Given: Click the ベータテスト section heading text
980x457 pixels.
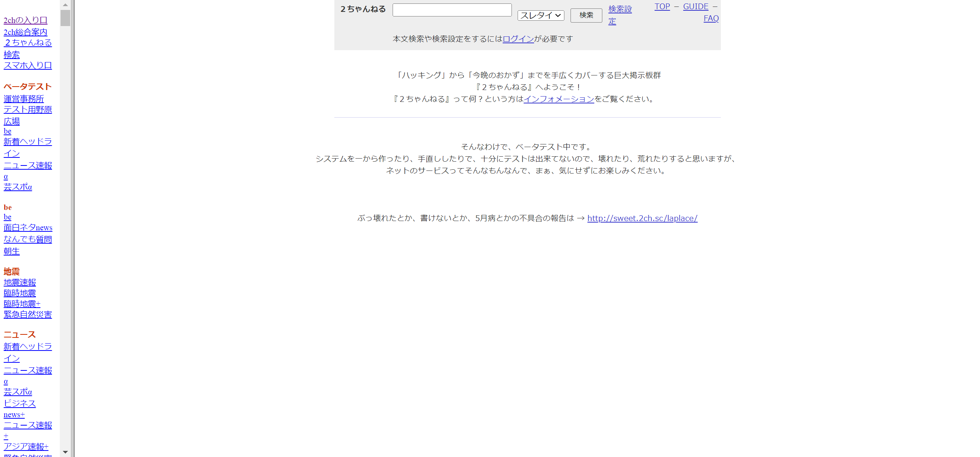Looking at the screenshot, I should pyautogui.click(x=28, y=87).
